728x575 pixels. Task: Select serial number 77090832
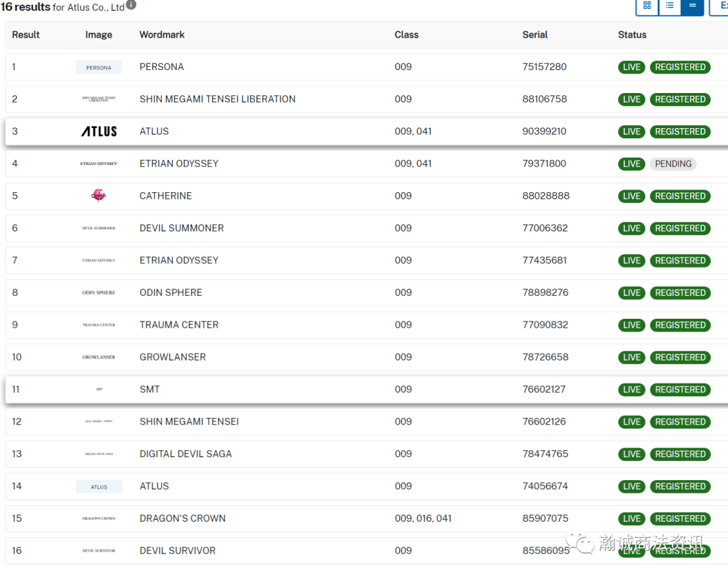coord(545,325)
